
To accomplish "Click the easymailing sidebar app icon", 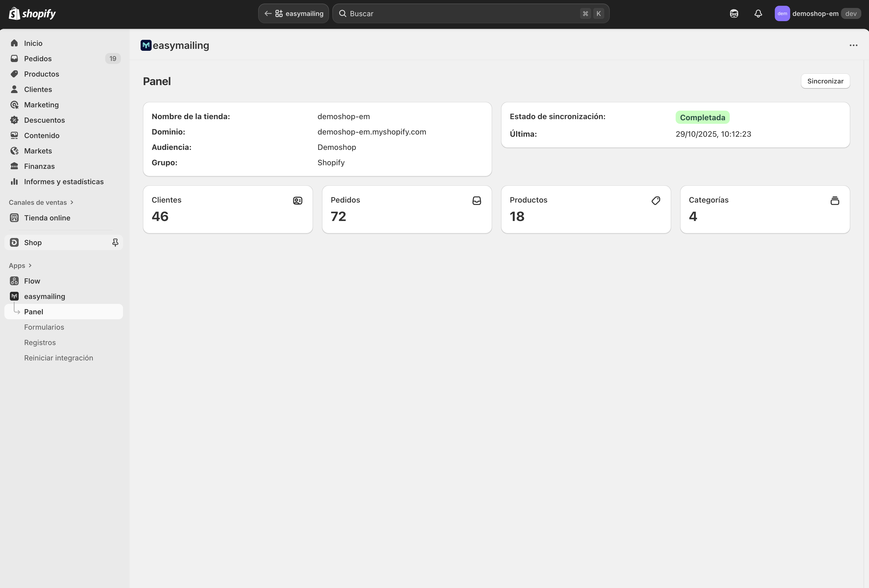I will [14, 296].
